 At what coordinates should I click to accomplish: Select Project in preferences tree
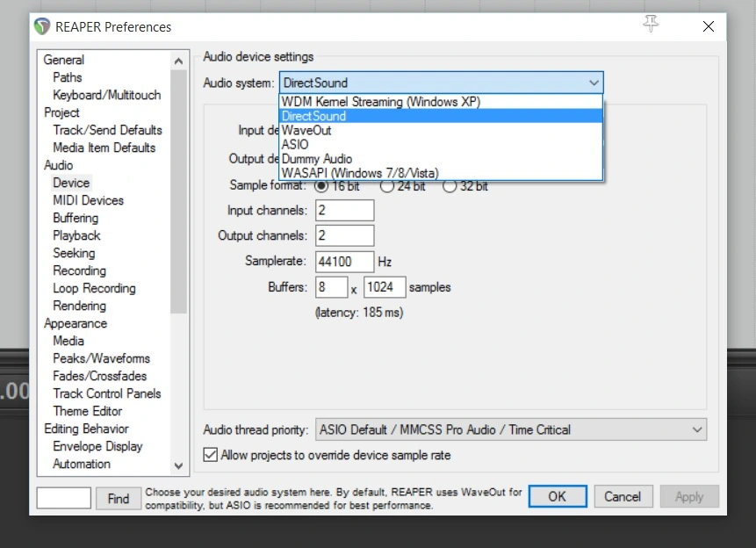click(x=61, y=112)
